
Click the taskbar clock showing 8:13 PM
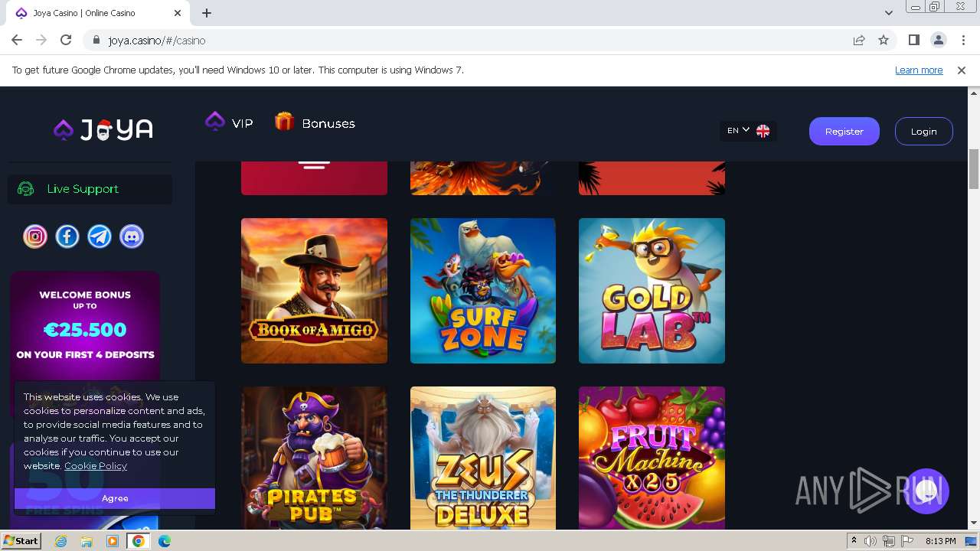point(940,541)
